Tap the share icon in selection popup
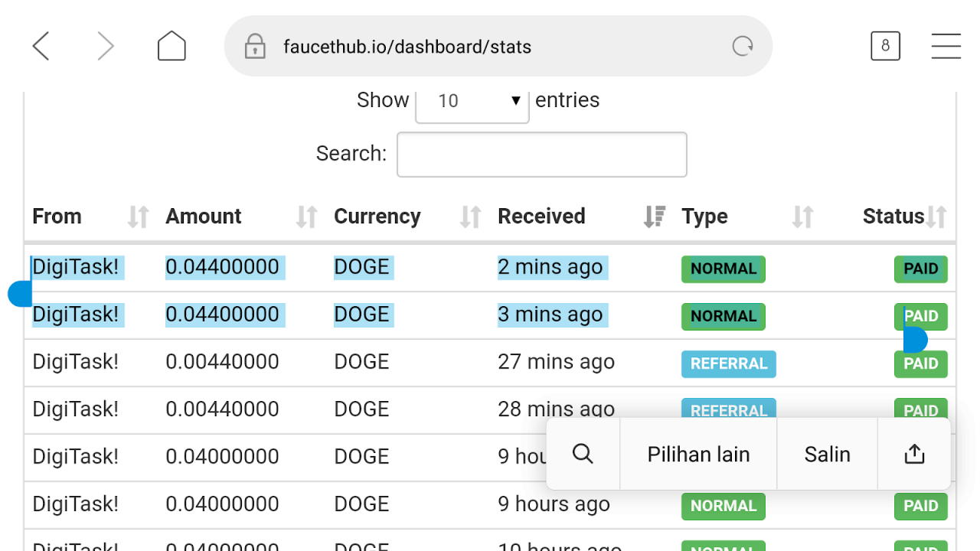The image size is (980, 551). pyautogui.click(x=914, y=454)
